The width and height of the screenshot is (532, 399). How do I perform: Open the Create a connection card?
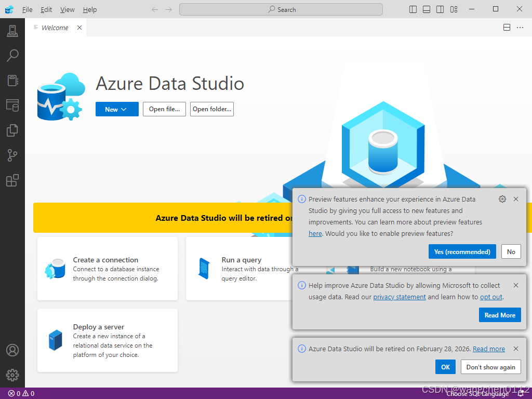coord(108,269)
